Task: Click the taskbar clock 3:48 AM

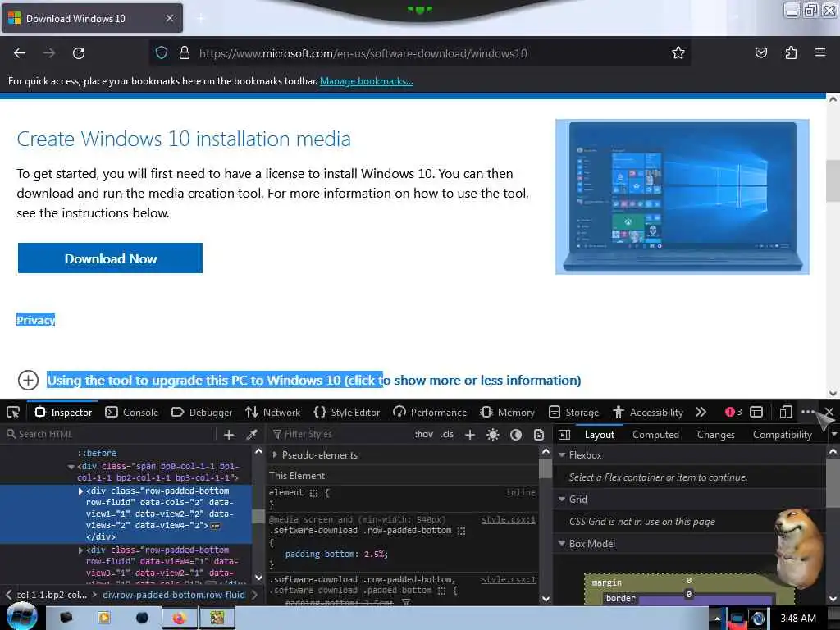Action: click(797, 619)
